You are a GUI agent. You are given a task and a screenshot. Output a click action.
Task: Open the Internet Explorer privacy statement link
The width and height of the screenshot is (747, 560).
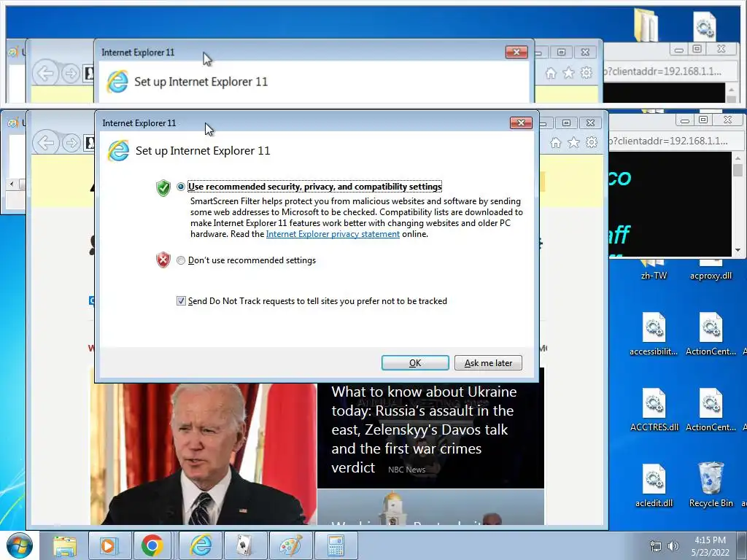[333, 234]
